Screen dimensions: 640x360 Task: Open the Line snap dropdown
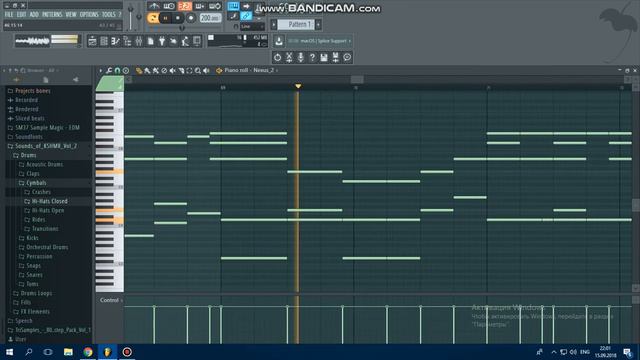252,27
